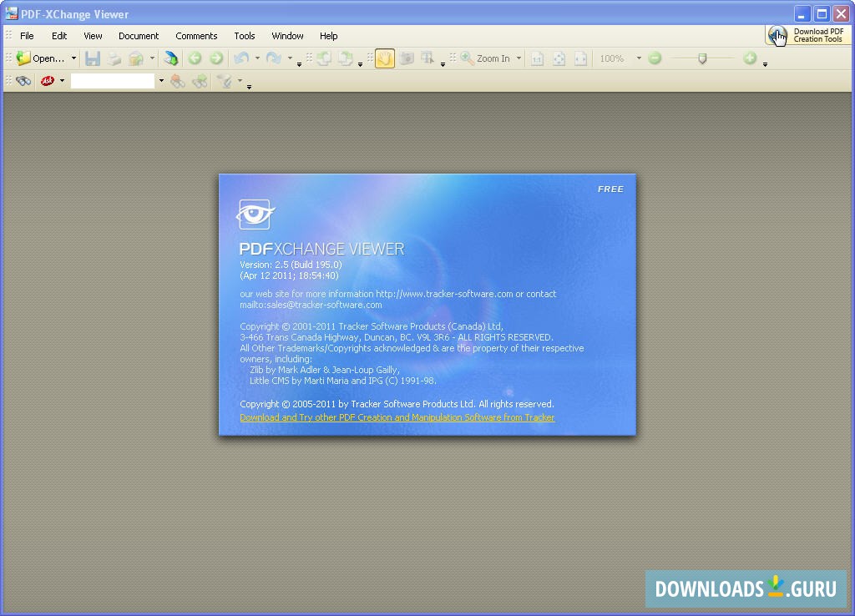Click the Save disk icon
855x616 pixels.
pos(93,58)
